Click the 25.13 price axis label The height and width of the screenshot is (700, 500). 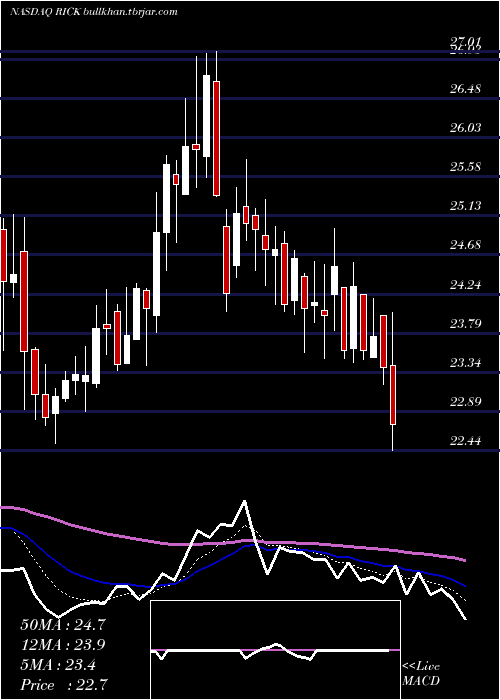coord(465,206)
